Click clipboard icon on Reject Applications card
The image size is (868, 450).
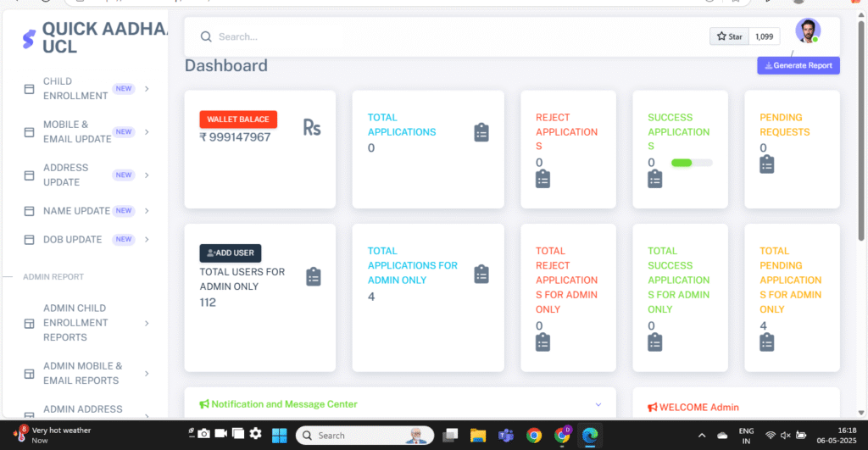[542, 179]
